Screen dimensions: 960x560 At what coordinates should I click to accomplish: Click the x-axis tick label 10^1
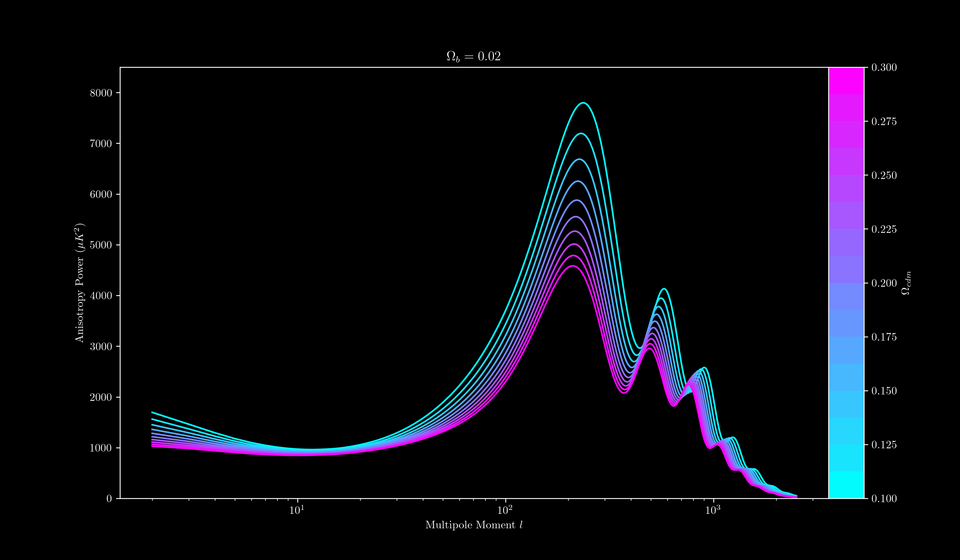297,510
